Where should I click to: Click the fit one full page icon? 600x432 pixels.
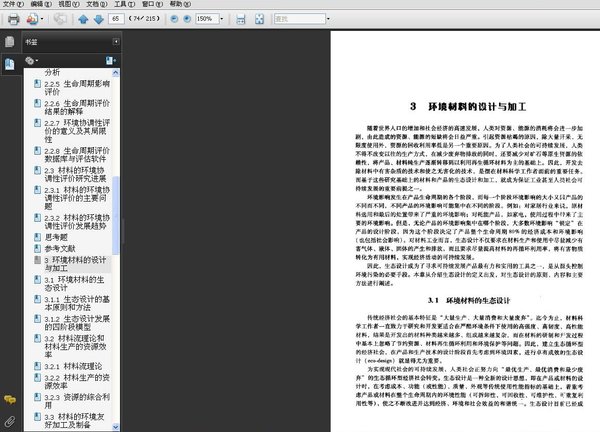click(x=259, y=19)
